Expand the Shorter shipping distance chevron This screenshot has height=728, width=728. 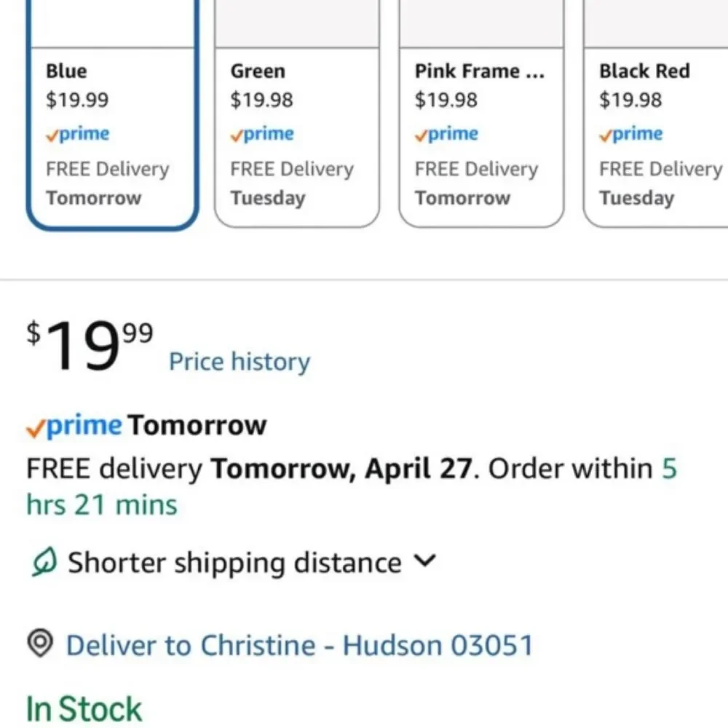point(425,561)
